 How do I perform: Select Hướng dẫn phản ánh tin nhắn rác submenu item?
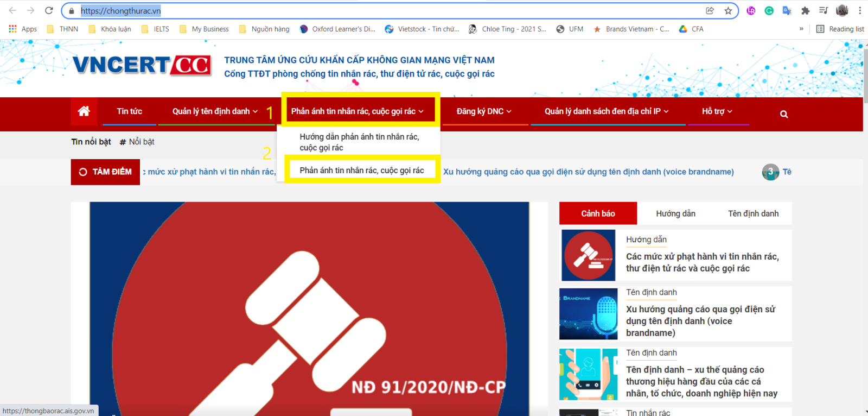click(x=359, y=142)
